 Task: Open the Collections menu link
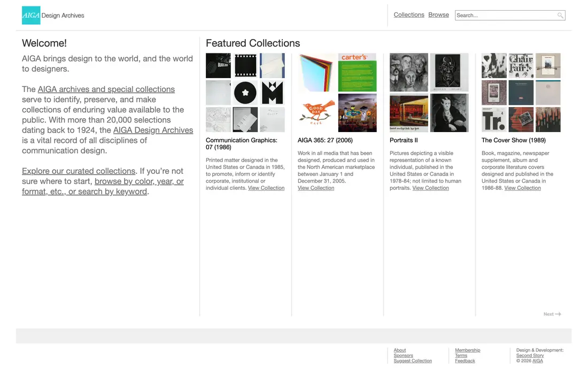pos(409,14)
